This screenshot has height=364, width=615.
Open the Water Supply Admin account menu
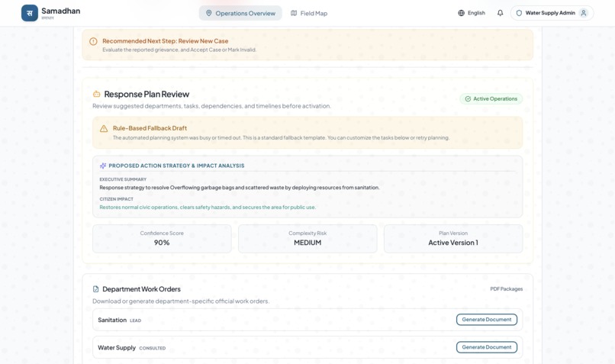pos(552,13)
